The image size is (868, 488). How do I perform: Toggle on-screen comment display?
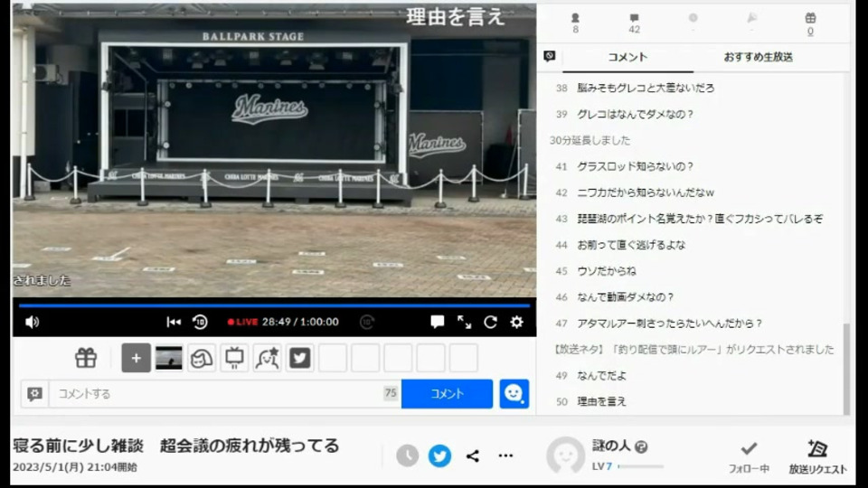pyautogui.click(x=437, y=322)
